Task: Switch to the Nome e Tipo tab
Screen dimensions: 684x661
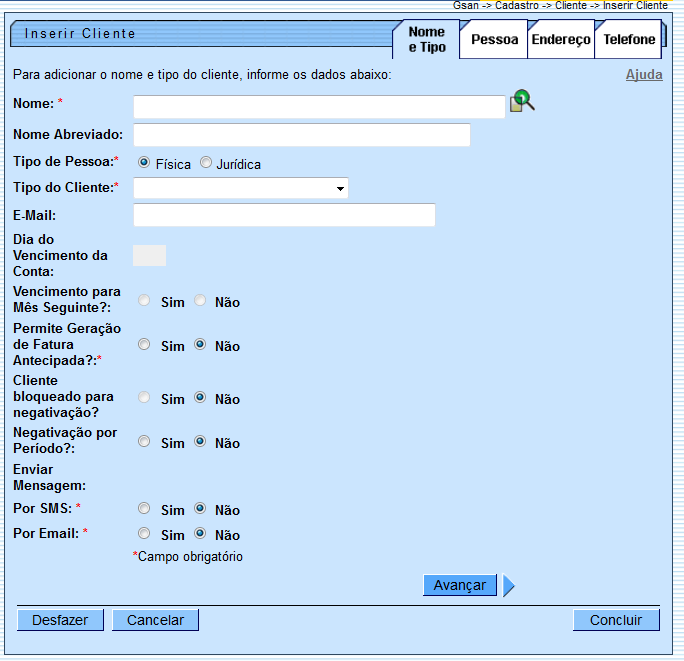Action: (427, 39)
